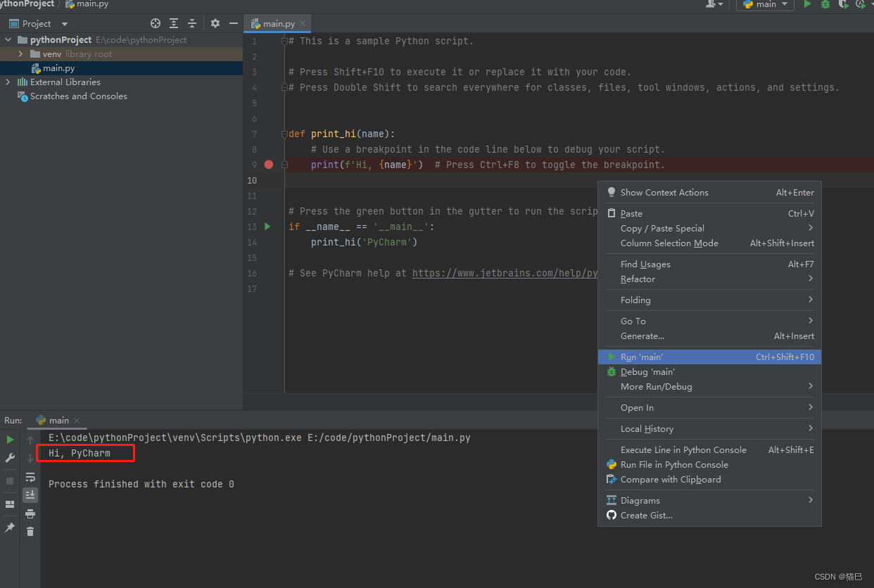
Task: Select Generate... menu entry
Action: coord(709,335)
